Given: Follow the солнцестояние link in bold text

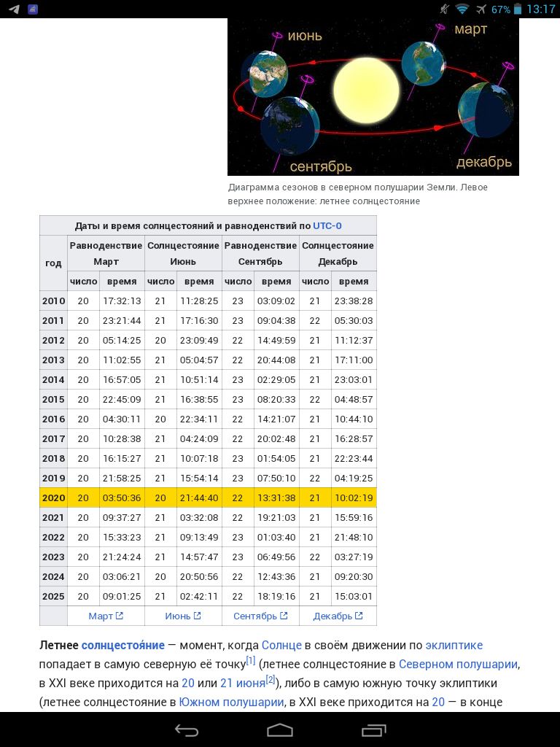Looking at the screenshot, I should (122, 645).
